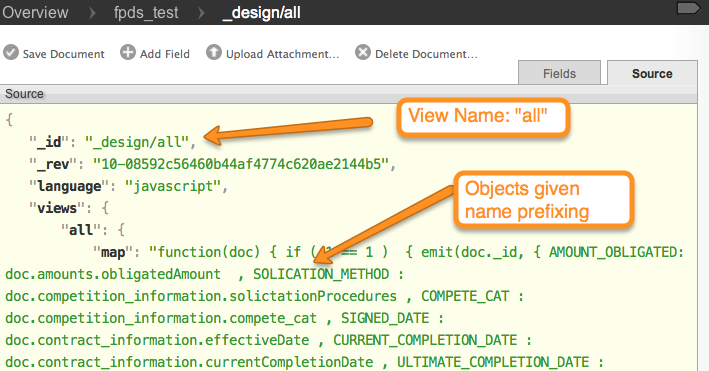Click the "_rev" key
The width and height of the screenshot is (709, 371).
click(53, 164)
